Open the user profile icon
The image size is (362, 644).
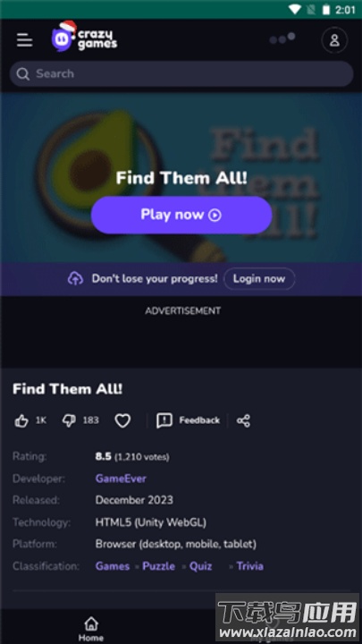tap(334, 40)
